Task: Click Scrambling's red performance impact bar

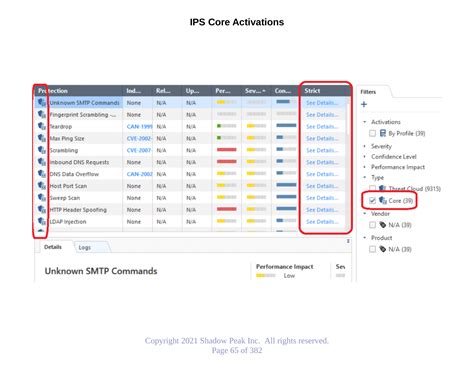Action: [227, 150]
